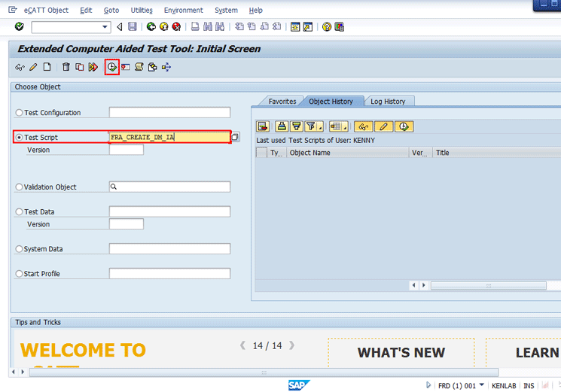This screenshot has height=392, width=561.
Task: Click the green Back arrow icon
Action: coord(151,26)
